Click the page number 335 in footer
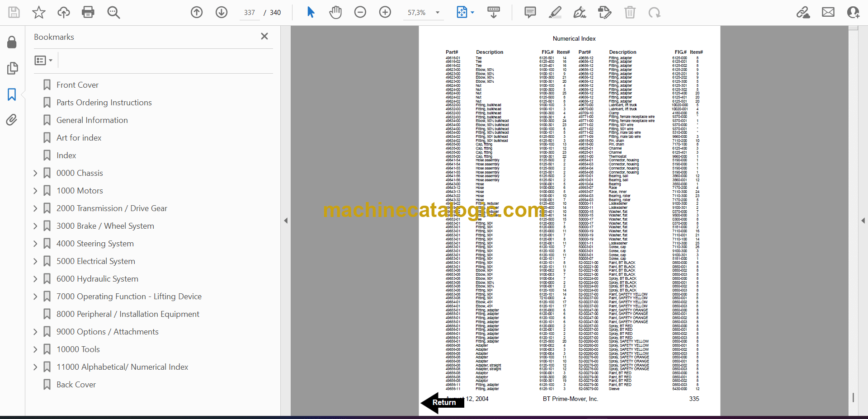This screenshot has height=419, width=868. [694, 399]
